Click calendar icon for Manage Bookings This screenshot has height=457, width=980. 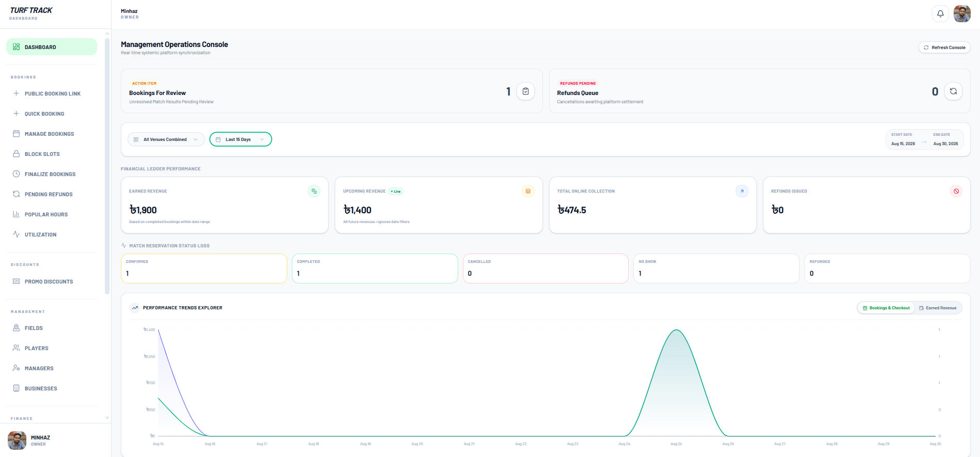pyautogui.click(x=16, y=134)
